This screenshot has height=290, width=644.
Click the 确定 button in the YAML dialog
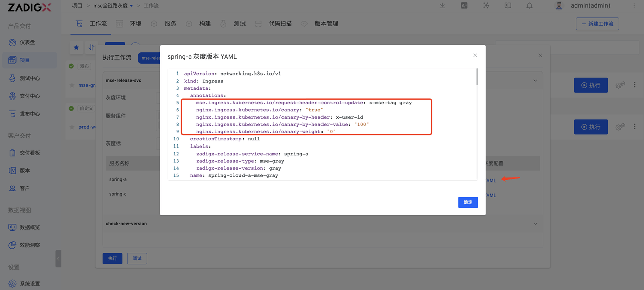[468, 202]
